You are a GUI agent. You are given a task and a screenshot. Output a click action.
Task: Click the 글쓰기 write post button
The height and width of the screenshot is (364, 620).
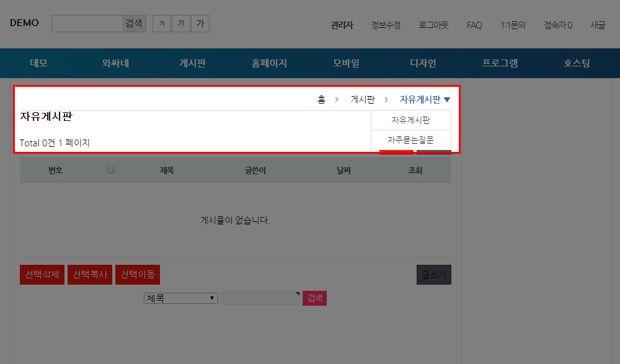(x=433, y=274)
